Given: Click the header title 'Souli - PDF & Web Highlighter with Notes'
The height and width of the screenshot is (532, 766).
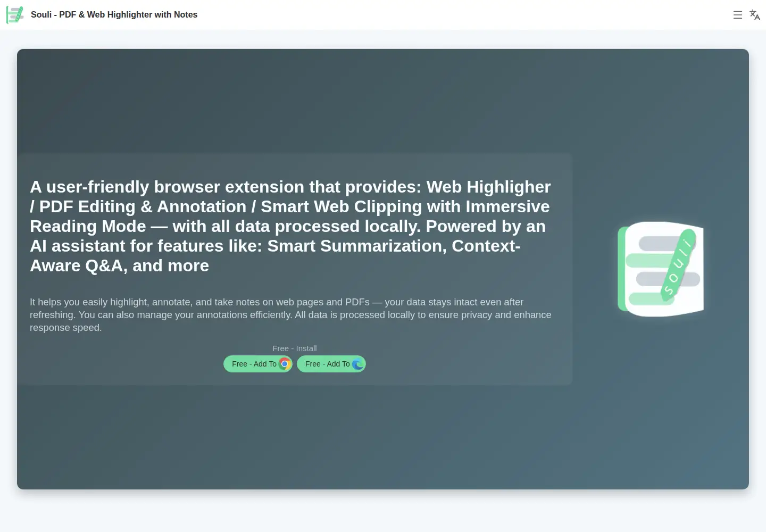Looking at the screenshot, I should [x=114, y=15].
